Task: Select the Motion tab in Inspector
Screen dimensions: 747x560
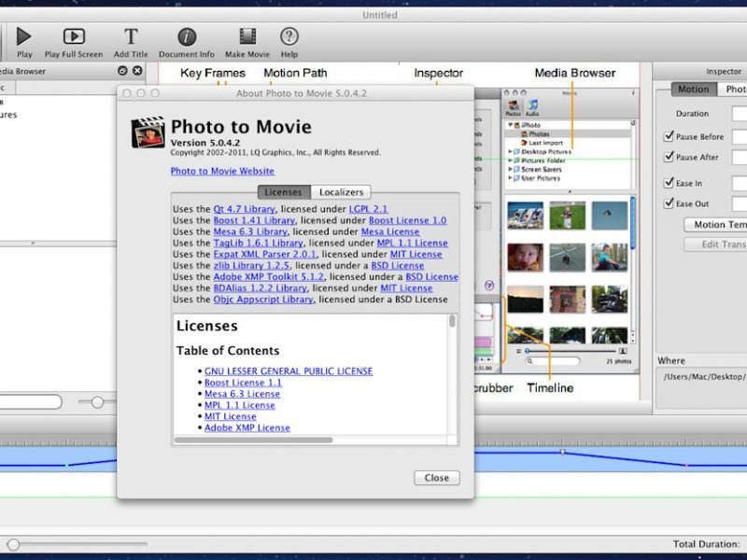Action: [x=694, y=89]
